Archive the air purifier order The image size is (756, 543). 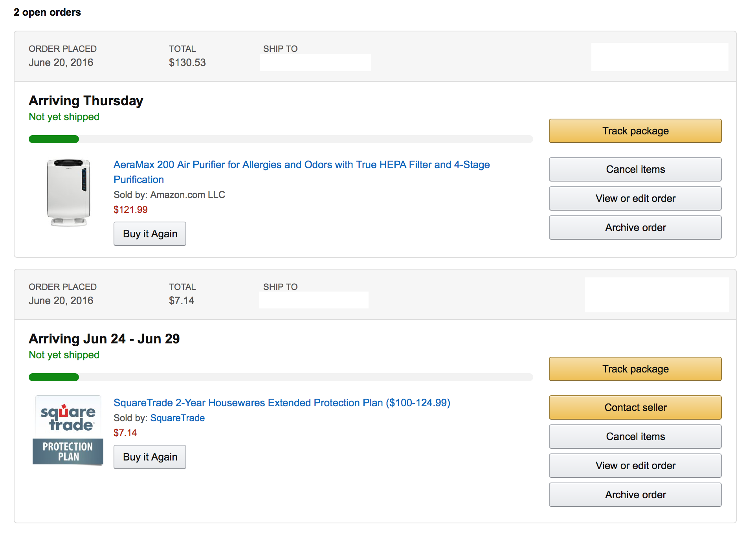[635, 227]
